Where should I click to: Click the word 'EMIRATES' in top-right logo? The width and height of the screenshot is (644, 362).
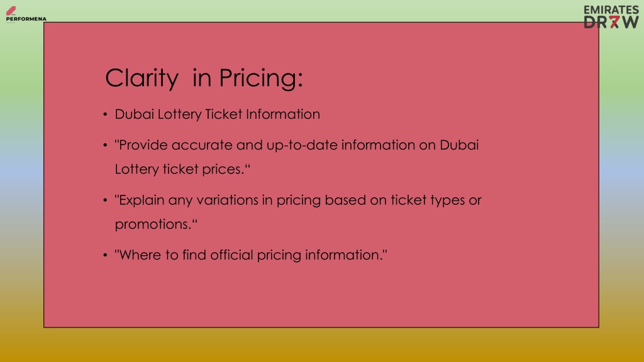click(x=611, y=10)
